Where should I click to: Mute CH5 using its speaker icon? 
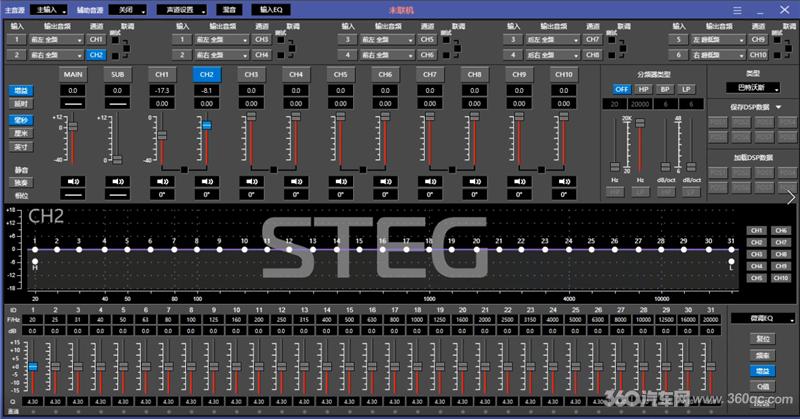tap(341, 181)
